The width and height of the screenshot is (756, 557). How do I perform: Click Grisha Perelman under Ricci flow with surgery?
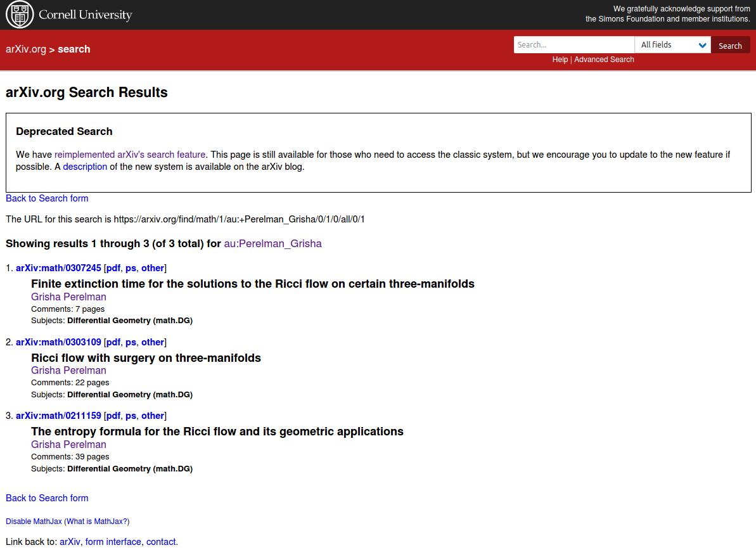[68, 370]
